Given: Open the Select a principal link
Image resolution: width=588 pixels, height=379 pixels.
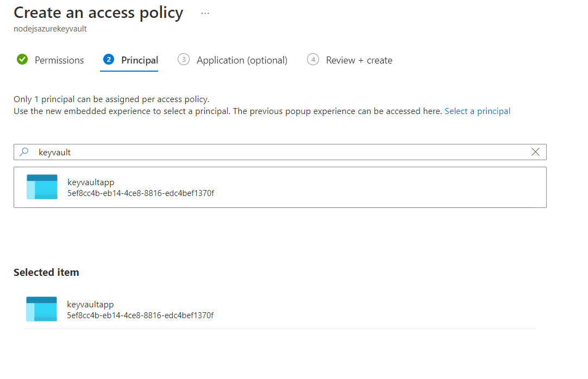Looking at the screenshot, I should (477, 111).
